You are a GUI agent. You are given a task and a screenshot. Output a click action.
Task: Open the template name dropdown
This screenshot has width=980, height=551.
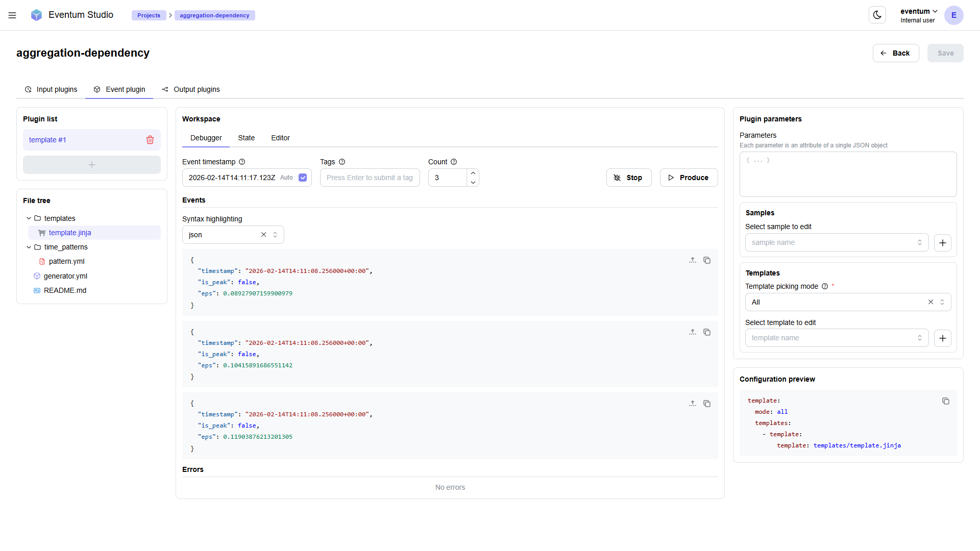(x=836, y=338)
